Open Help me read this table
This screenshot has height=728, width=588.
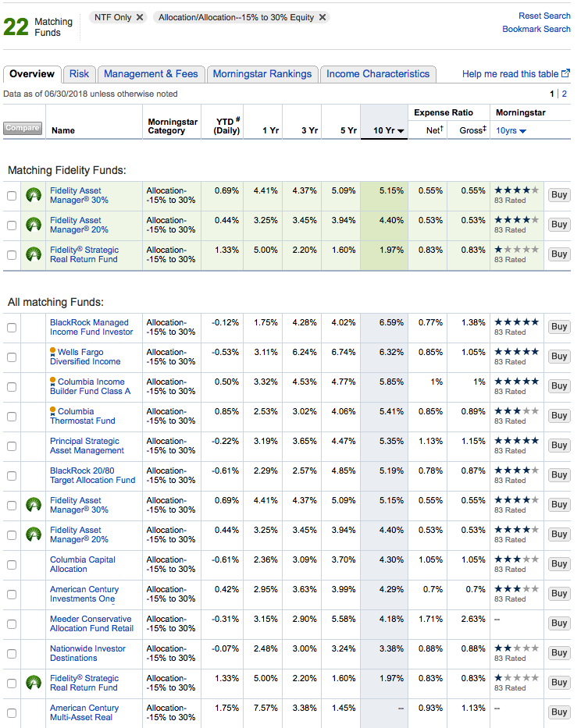point(510,74)
